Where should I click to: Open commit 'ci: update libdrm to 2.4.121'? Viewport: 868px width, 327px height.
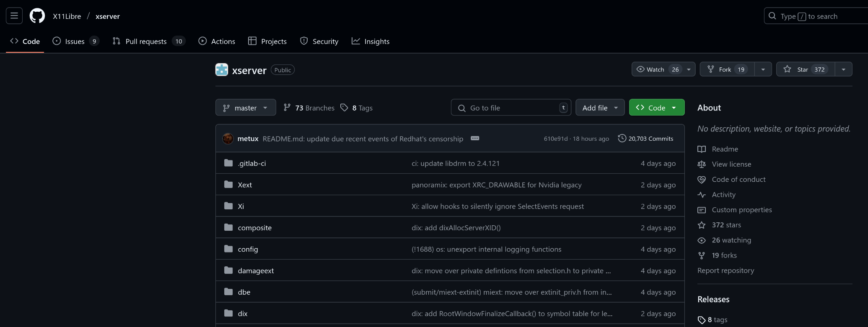pos(456,163)
